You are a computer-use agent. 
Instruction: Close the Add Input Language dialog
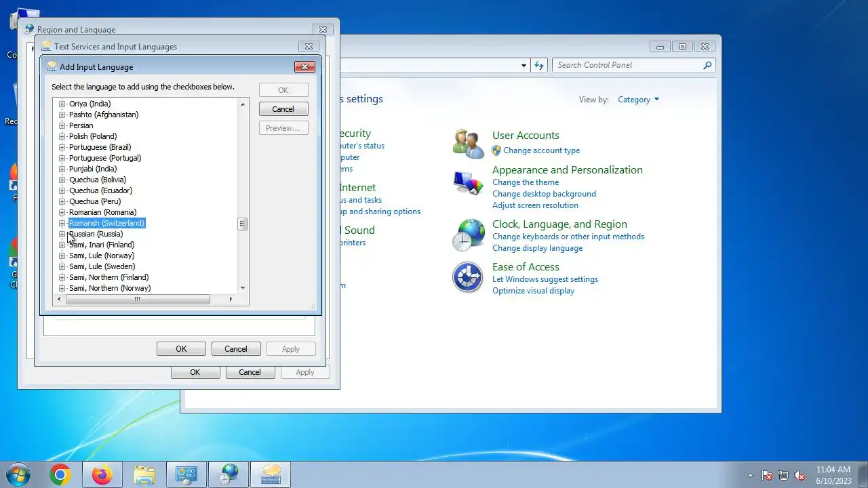pyautogui.click(x=304, y=66)
